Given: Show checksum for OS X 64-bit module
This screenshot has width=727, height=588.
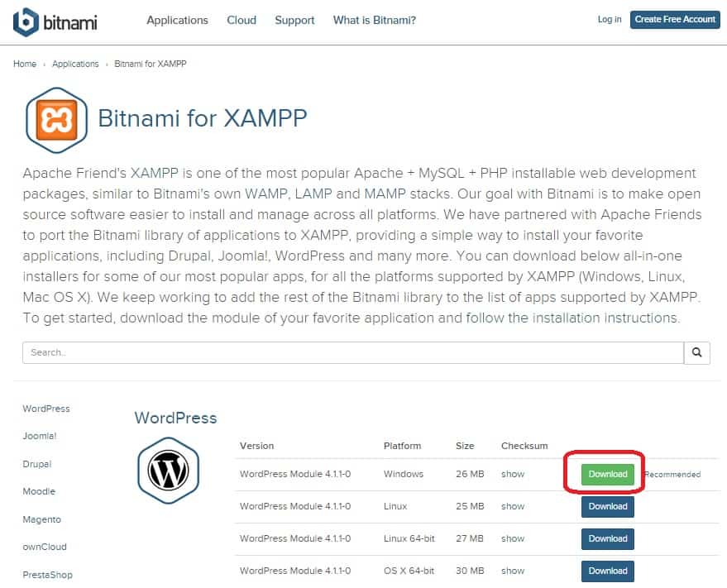Looking at the screenshot, I should pos(512,571).
